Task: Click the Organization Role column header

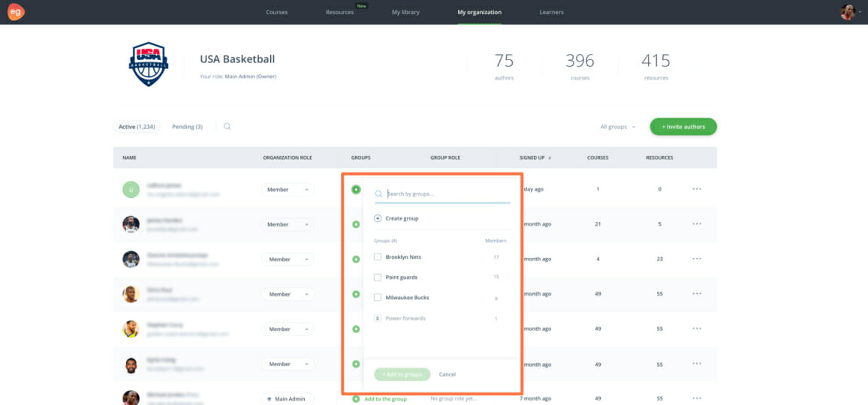Action: 288,157
